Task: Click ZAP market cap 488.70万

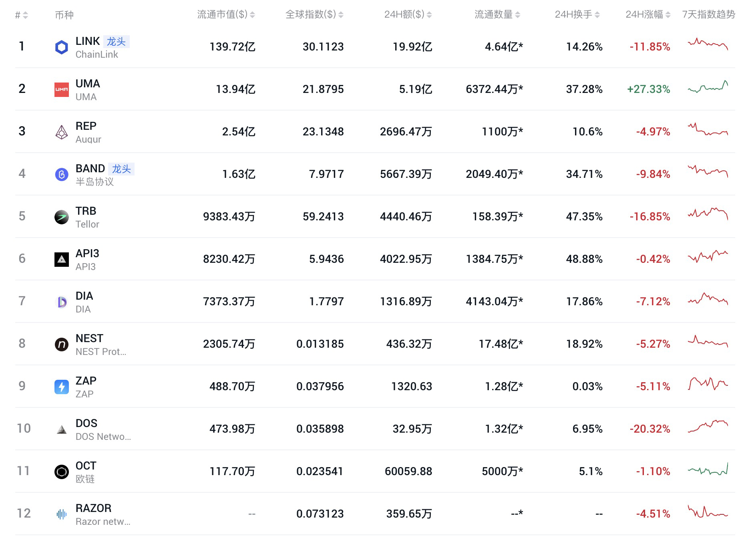Action: click(x=232, y=387)
